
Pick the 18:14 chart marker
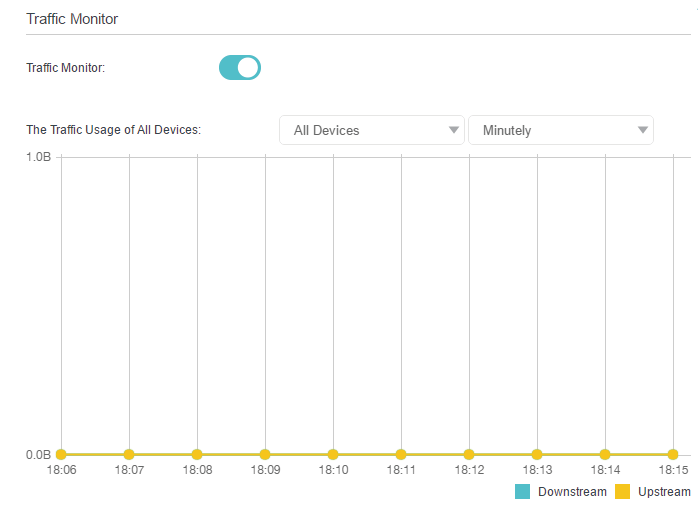(x=605, y=455)
